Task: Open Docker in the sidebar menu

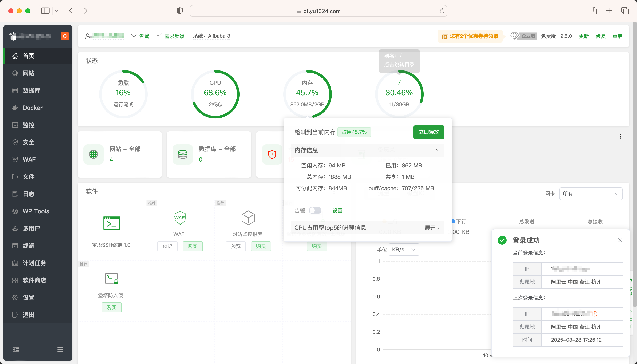Action: coord(32,108)
